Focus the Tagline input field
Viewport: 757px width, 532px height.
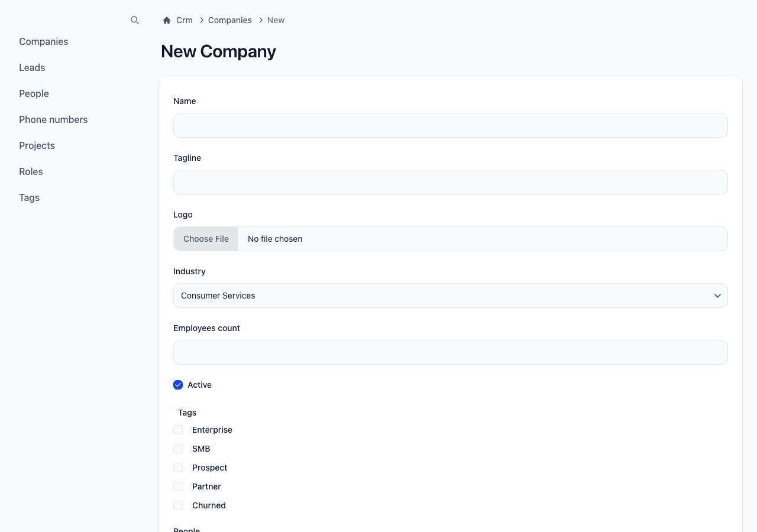click(451, 182)
